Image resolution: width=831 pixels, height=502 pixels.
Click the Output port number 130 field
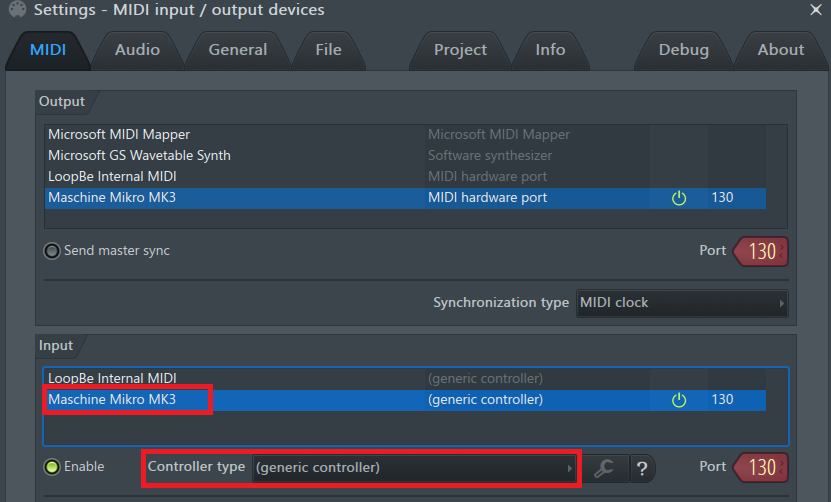point(762,251)
